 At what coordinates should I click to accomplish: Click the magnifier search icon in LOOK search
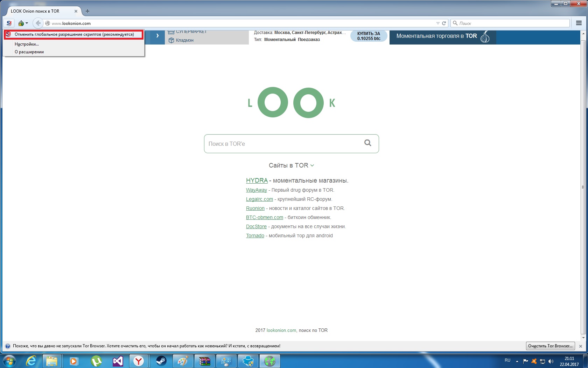pos(368,143)
